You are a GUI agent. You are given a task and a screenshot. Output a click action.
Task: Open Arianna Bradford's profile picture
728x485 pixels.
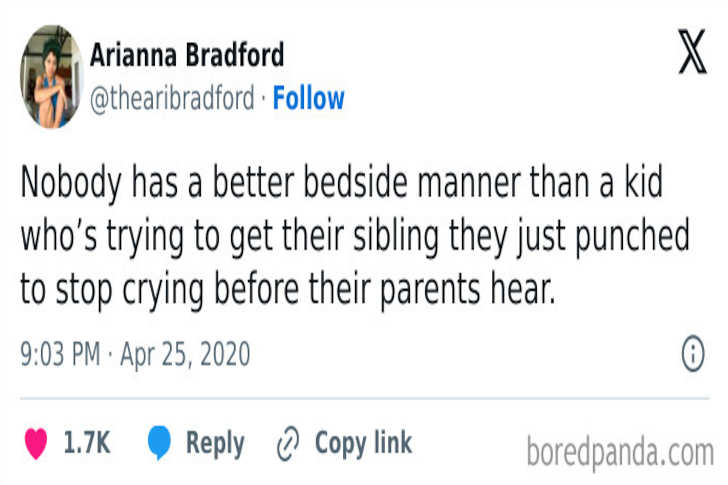[49, 77]
